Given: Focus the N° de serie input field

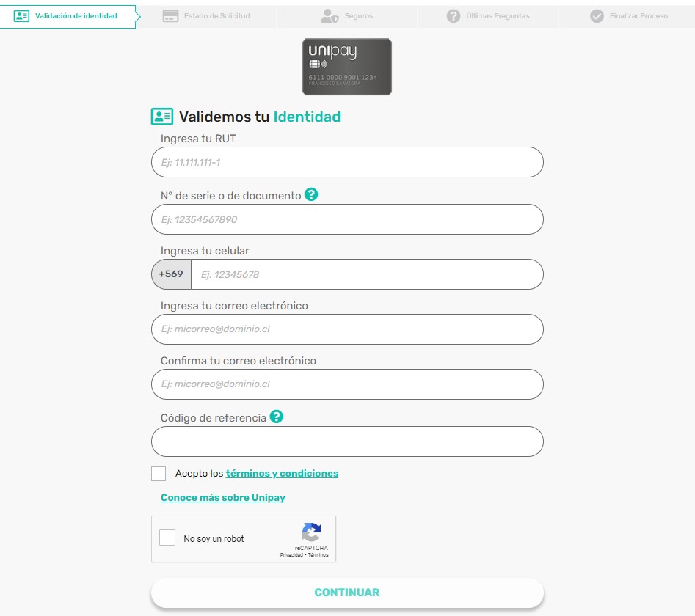Looking at the screenshot, I should [347, 219].
